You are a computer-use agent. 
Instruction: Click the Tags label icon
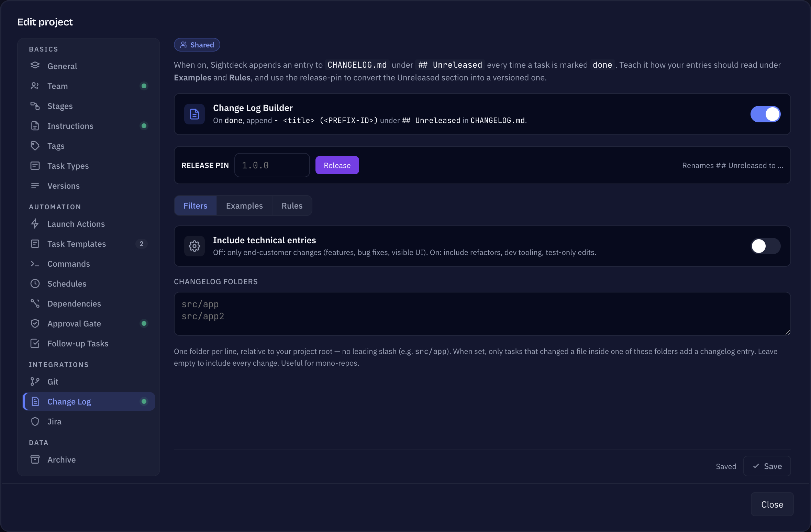[35, 146]
